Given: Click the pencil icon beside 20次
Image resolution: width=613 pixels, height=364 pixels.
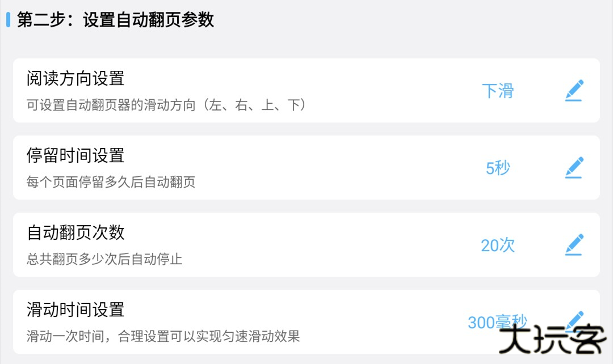Looking at the screenshot, I should [574, 244].
